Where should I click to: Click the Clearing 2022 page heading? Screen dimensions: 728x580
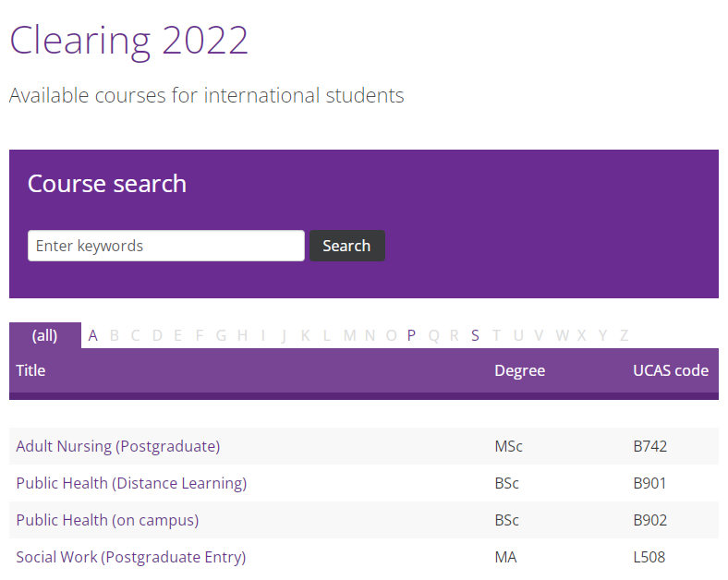click(x=128, y=41)
